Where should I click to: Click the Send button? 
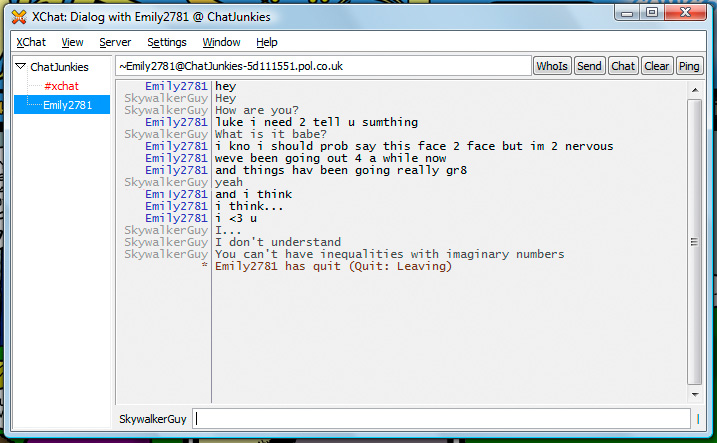point(589,66)
